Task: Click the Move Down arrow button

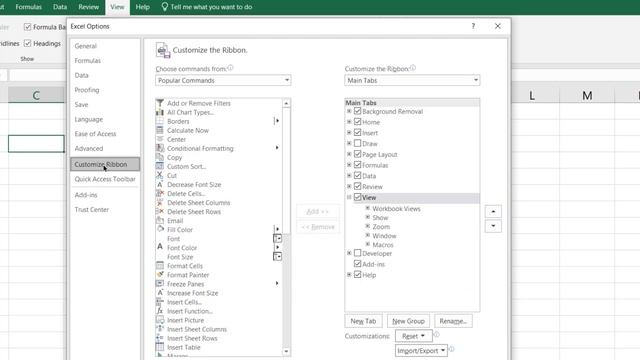Action: click(x=493, y=226)
